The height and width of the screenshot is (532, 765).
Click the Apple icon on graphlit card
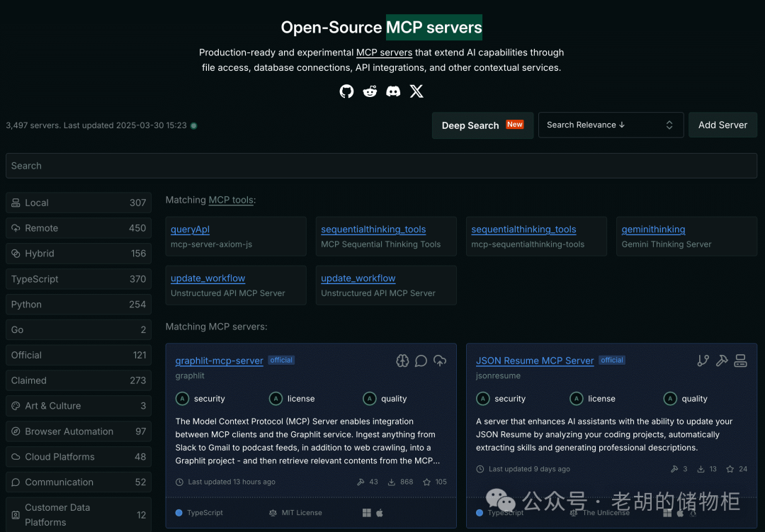[x=380, y=512]
